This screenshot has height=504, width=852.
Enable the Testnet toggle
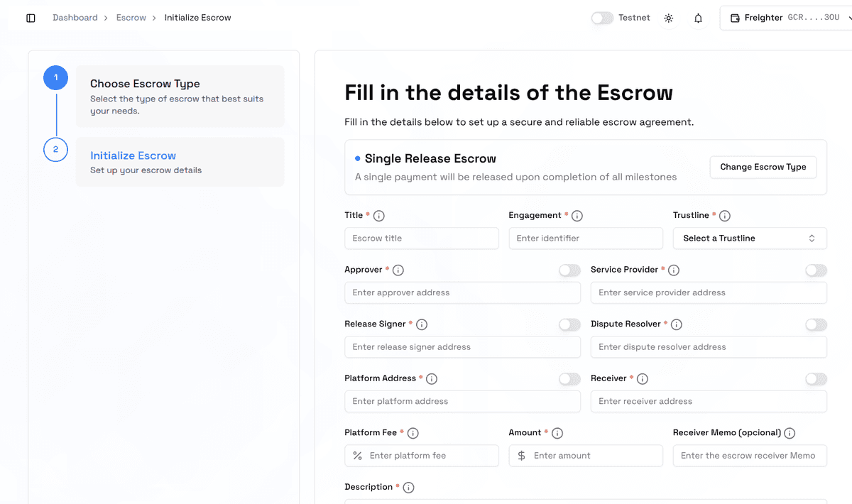603,17
